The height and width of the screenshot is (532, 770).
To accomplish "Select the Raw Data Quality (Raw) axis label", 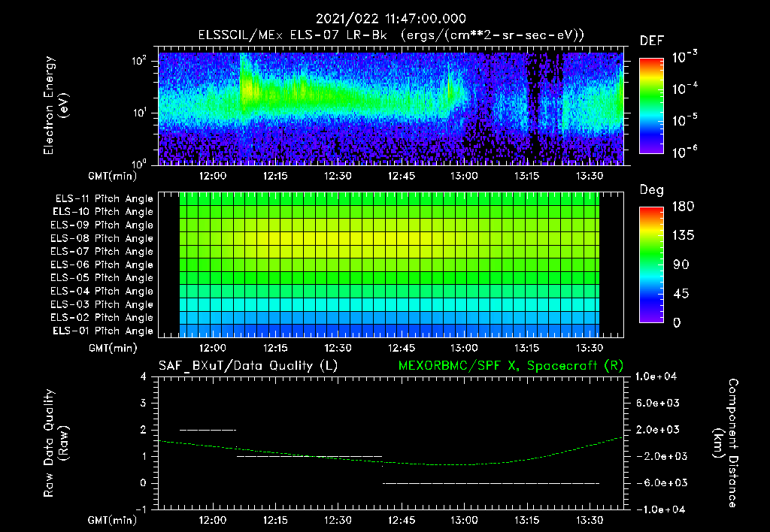I will tap(56, 443).
